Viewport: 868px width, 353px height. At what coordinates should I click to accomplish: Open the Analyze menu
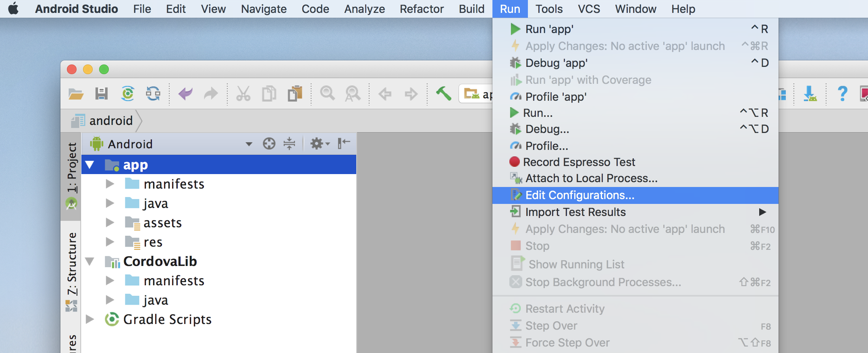[364, 9]
